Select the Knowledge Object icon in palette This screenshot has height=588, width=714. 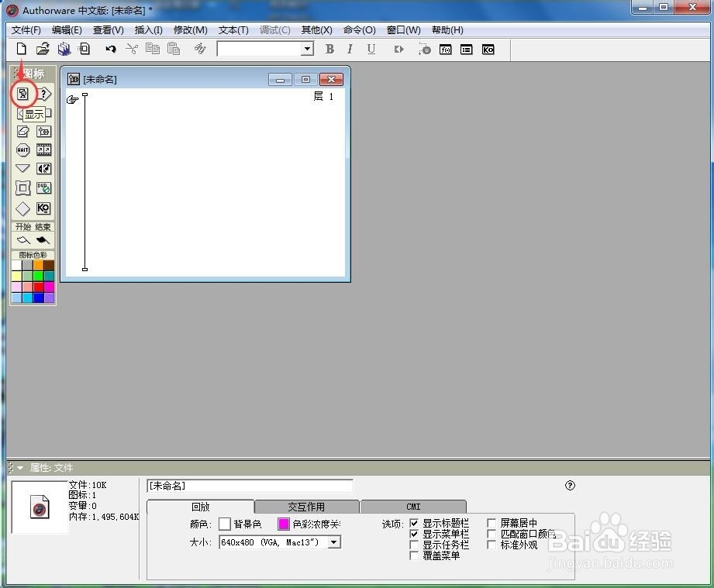click(x=43, y=208)
